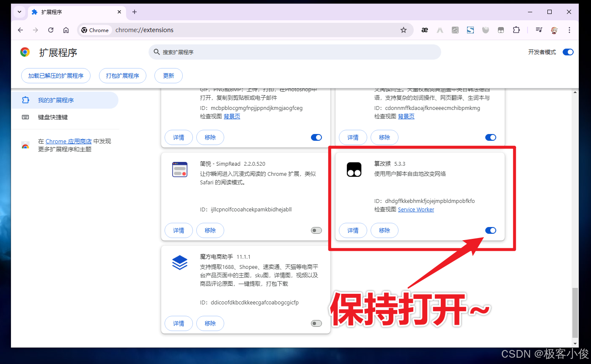The height and width of the screenshot is (364, 591).
Task: Select 我的扩展程序 in sidebar
Action: (x=65, y=100)
